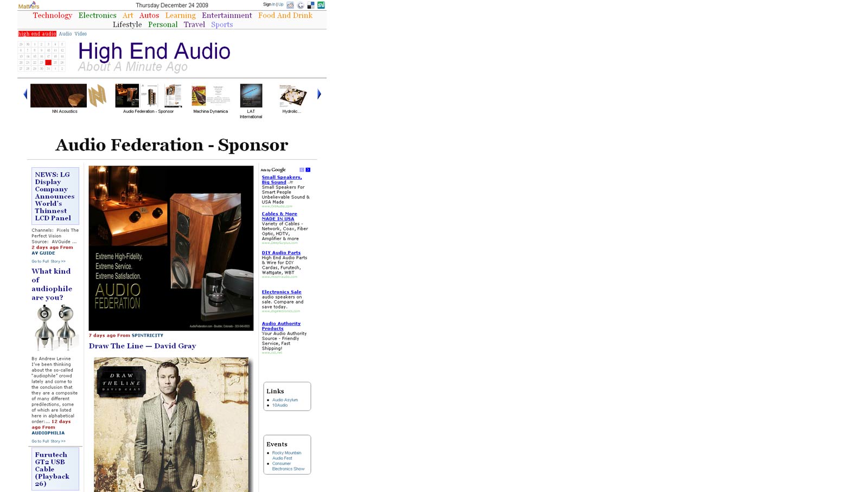This screenshot has height=492, width=868.
Task: Click the 'High End Audio' page title
Action: coord(154,51)
